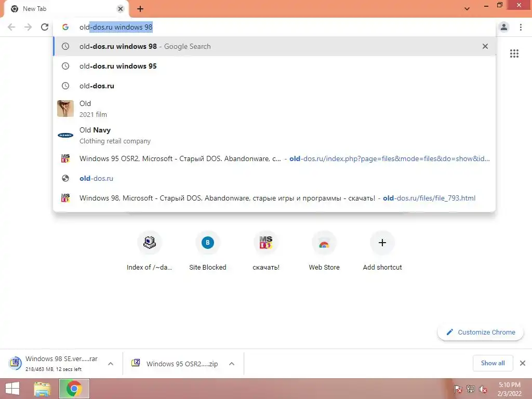Reload the page with the refresh icon

(x=45, y=27)
